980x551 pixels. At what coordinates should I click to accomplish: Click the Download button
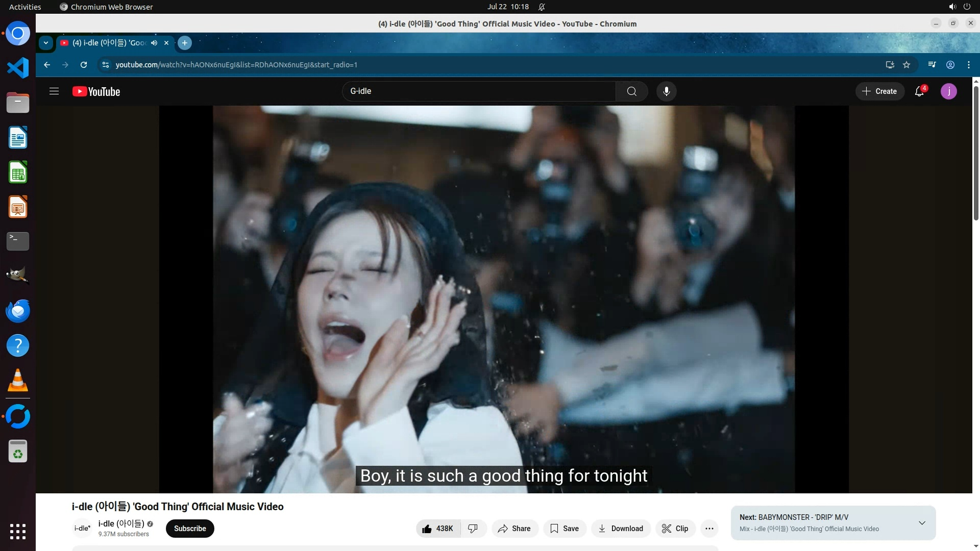(x=621, y=529)
